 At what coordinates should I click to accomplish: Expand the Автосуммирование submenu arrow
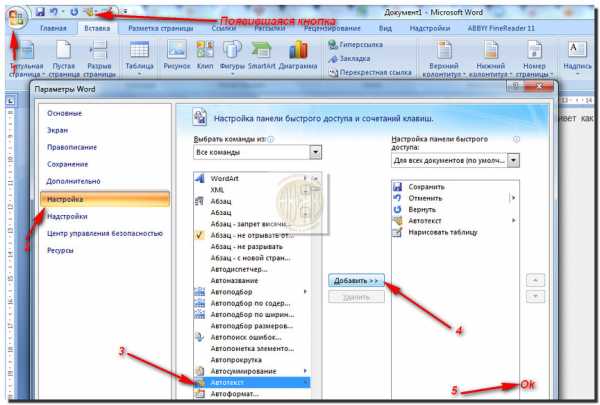coord(305,371)
